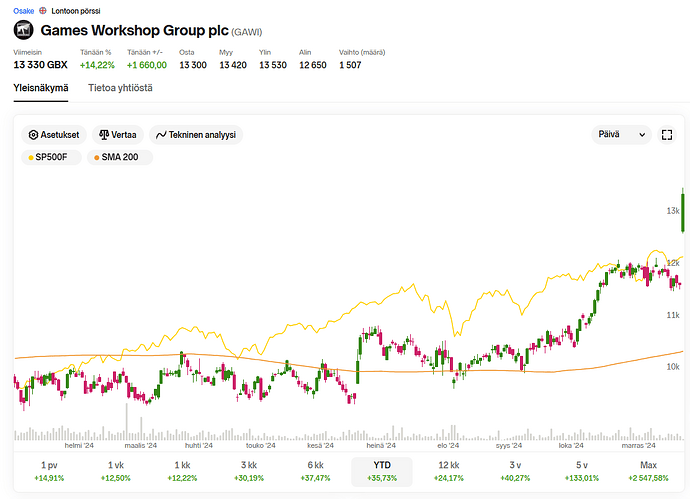Click the 13k price axis label

click(x=673, y=211)
